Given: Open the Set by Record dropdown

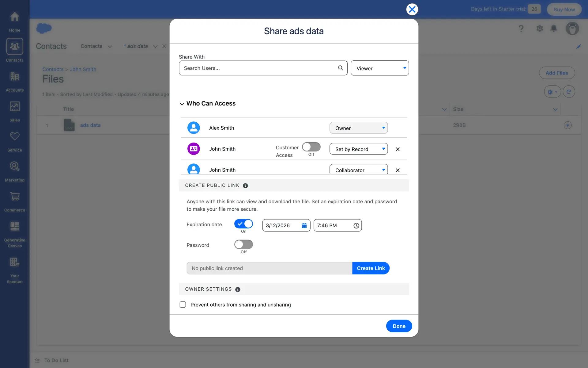Looking at the screenshot, I should pyautogui.click(x=358, y=149).
